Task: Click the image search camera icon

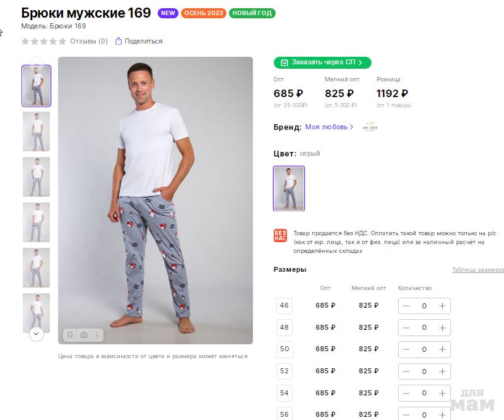Action: (84, 335)
